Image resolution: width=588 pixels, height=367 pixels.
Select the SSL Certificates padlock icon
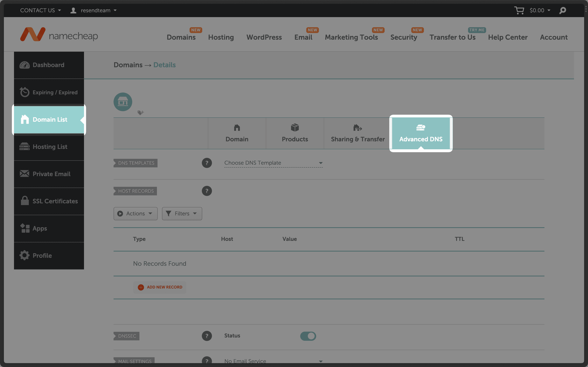tap(24, 201)
